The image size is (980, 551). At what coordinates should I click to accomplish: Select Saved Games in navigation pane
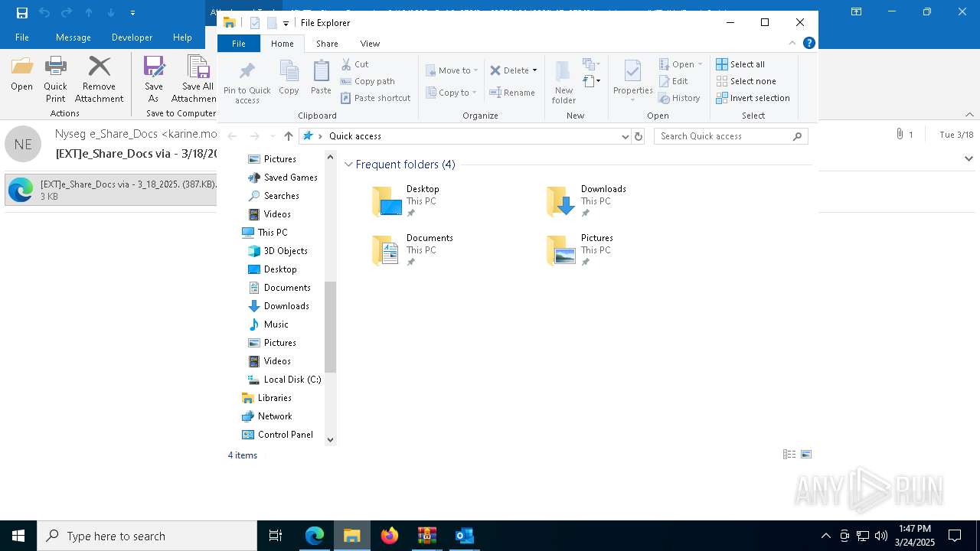click(283, 178)
